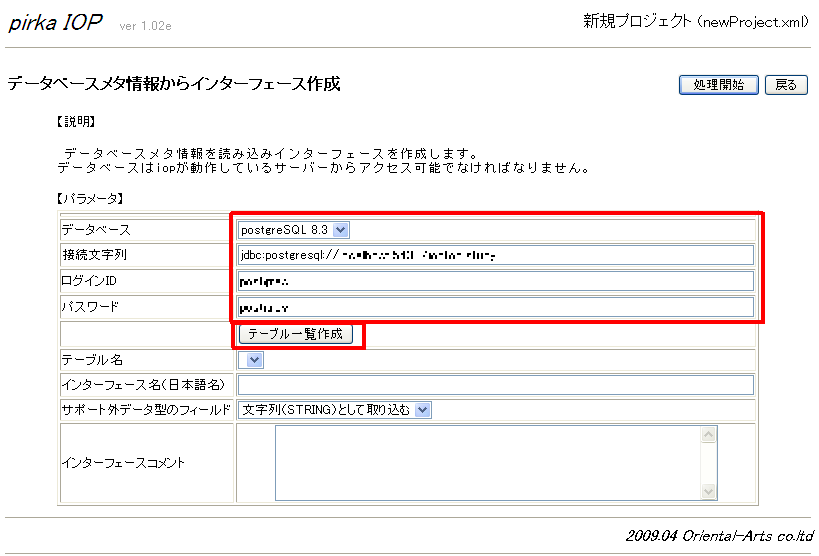Click the 処理開始 button
Image resolution: width=819 pixels, height=556 pixels.
tap(718, 85)
